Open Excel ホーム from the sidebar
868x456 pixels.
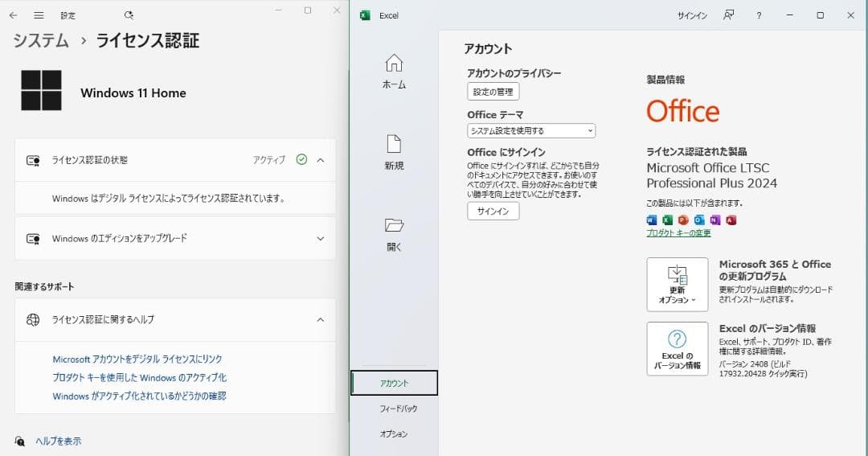[394, 72]
